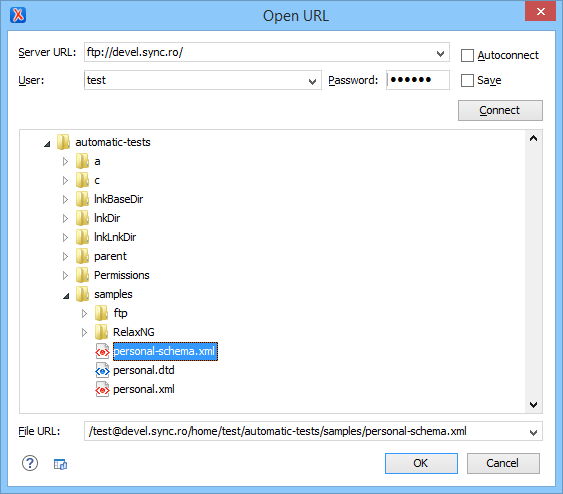Select 'personal.xml' file name
The height and width of the screenshot is (494, 563).
(x=144, y=390)
